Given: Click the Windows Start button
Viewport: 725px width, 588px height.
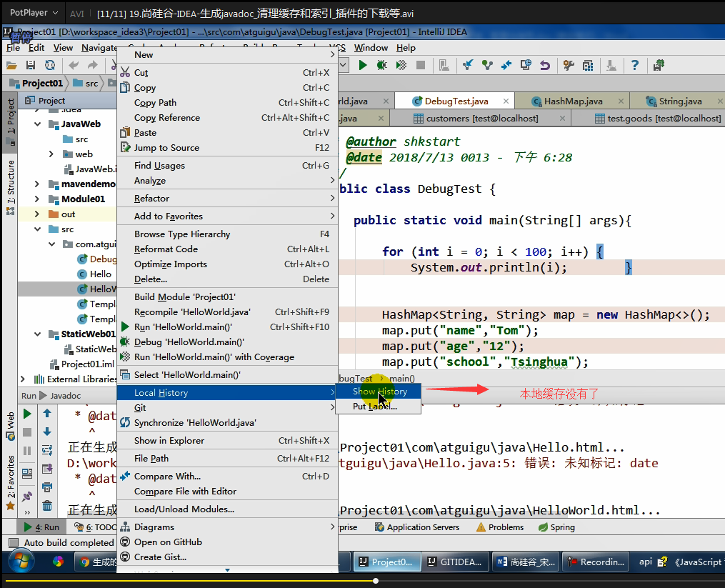Looking at the screenshot, I should (20, 562).
